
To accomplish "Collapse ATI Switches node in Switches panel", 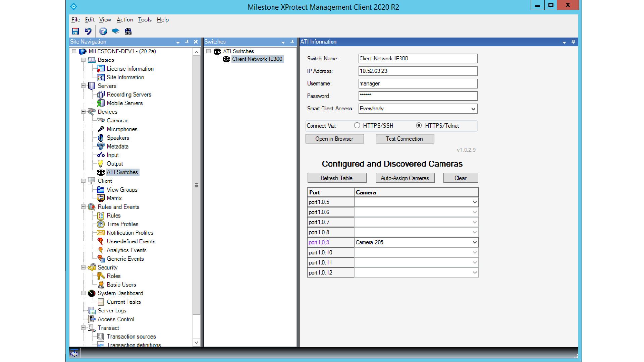I will click(x=208, y=51).
